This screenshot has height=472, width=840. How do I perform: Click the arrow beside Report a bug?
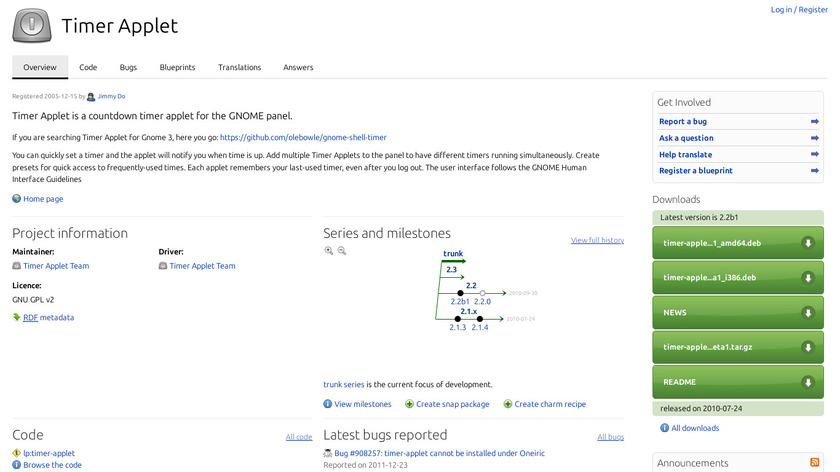point(815,122)
